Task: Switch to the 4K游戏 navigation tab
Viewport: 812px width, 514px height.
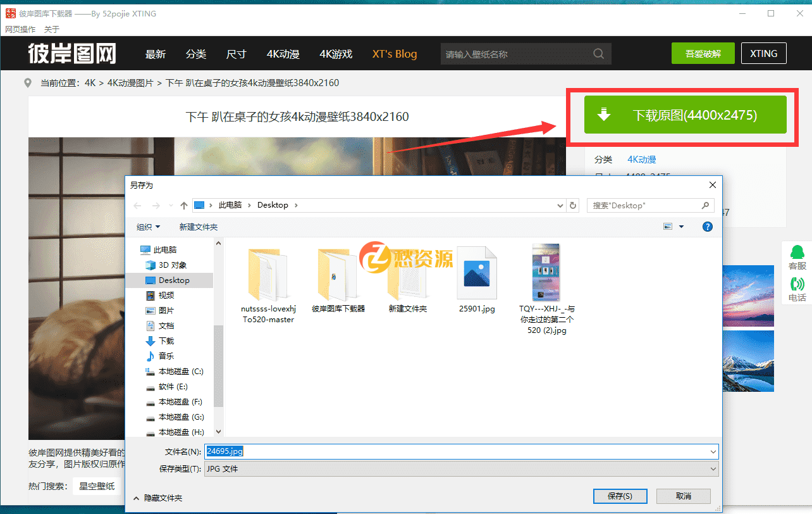Action: pos(335,54)
